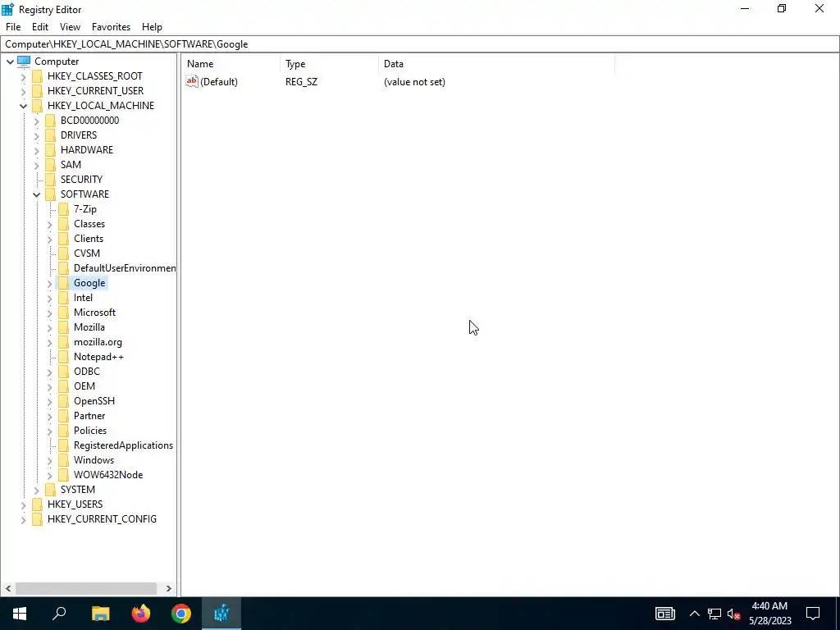Select the Partner key
This screenshot has height=630, width=840.
(x=89, y=416)
